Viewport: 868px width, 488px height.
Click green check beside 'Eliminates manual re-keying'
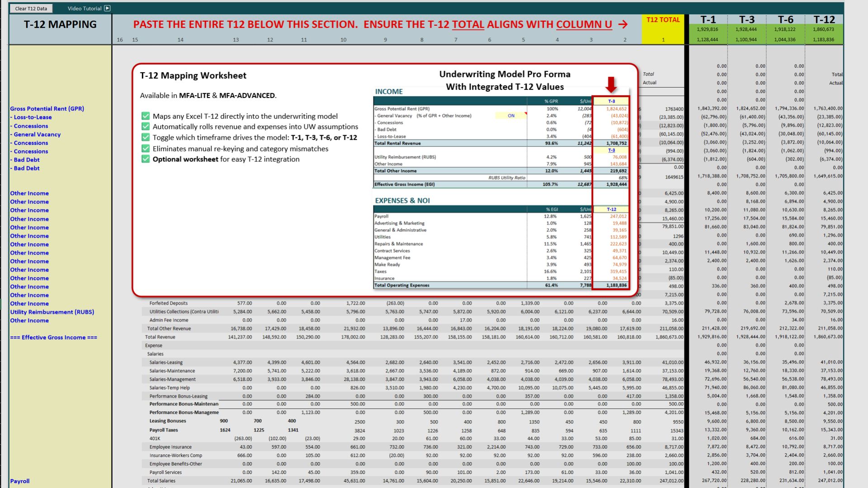click(x=145, y=149)
